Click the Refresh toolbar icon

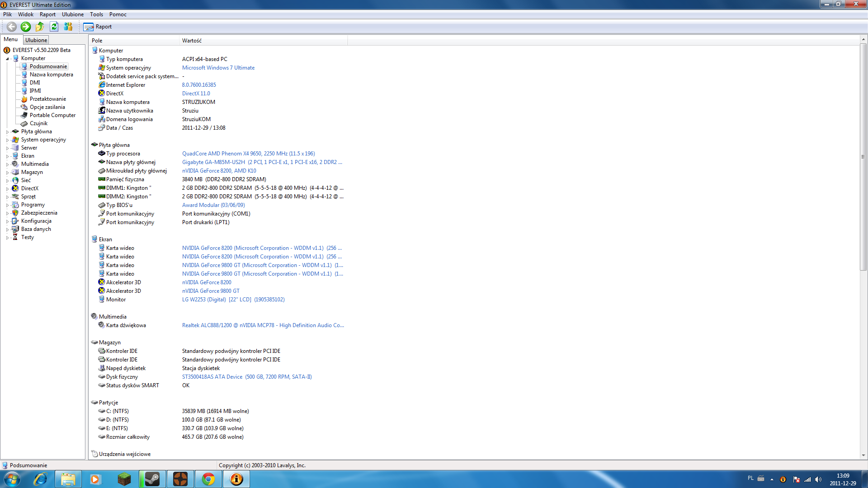[x=54, y=27]
